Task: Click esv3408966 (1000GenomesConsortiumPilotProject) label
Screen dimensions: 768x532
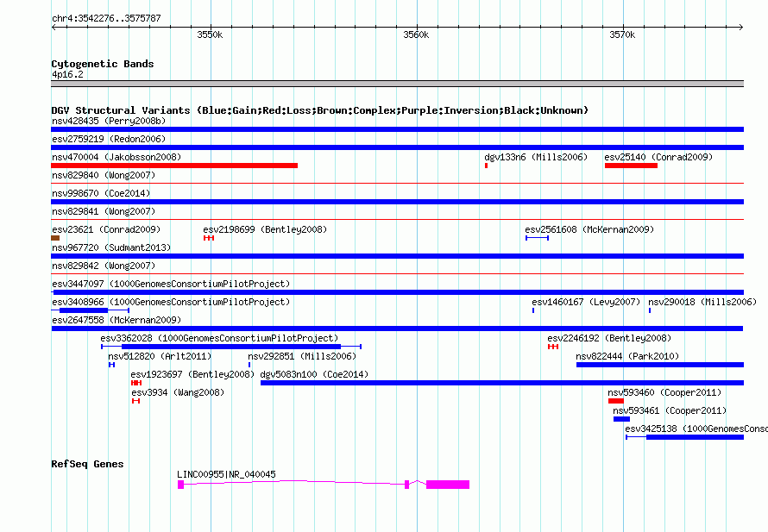Action: click(x=171, y=302)
